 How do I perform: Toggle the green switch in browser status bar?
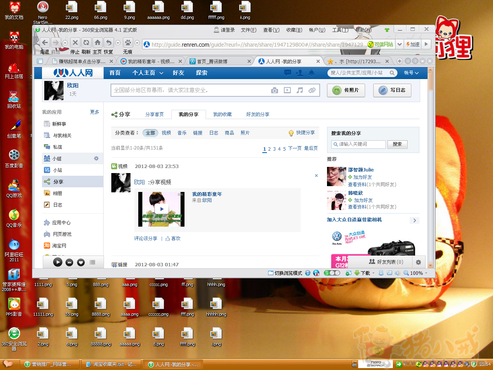pyautogui.click(x=332, y=273)
